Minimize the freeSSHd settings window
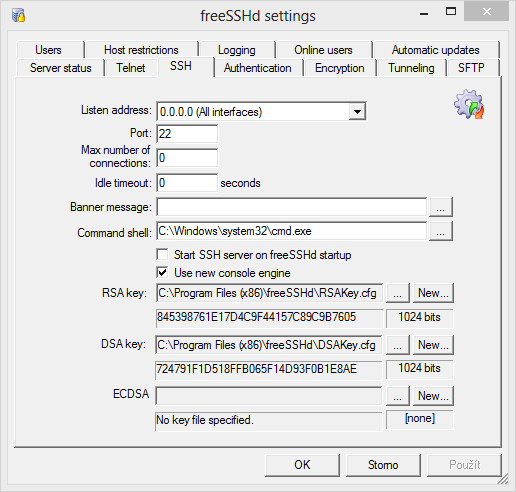 click(x=424, y=13)
